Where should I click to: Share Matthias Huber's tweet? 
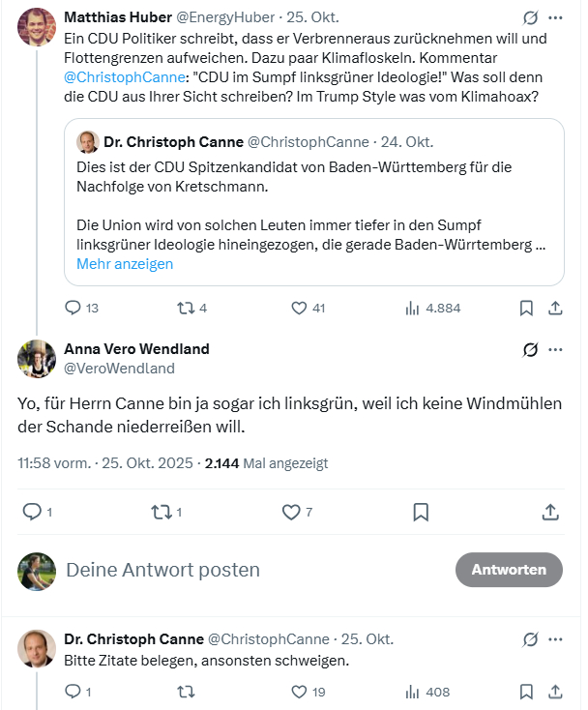pos(556,309)
